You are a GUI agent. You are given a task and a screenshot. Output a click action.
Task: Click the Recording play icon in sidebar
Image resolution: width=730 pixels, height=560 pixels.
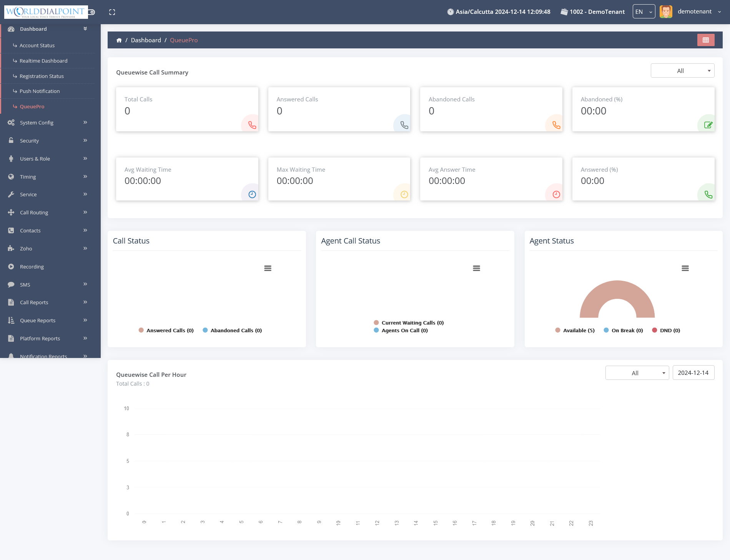(x=11, y=267)
